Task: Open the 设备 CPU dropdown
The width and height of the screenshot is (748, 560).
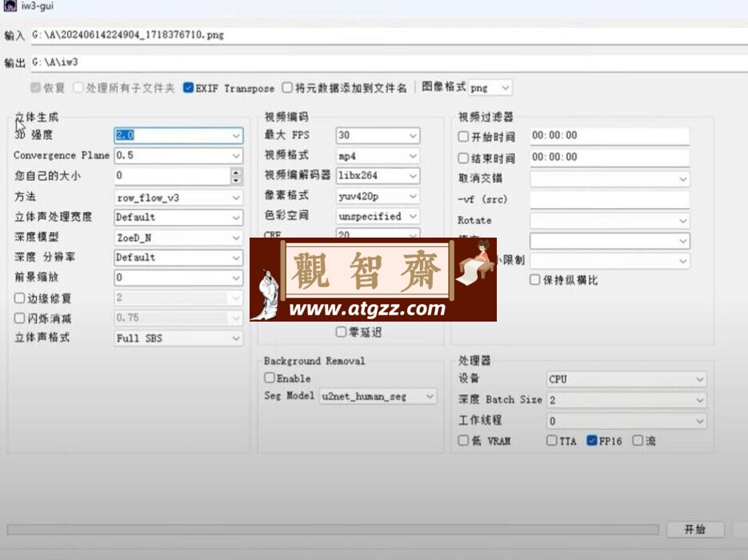Action: (626, 380)
